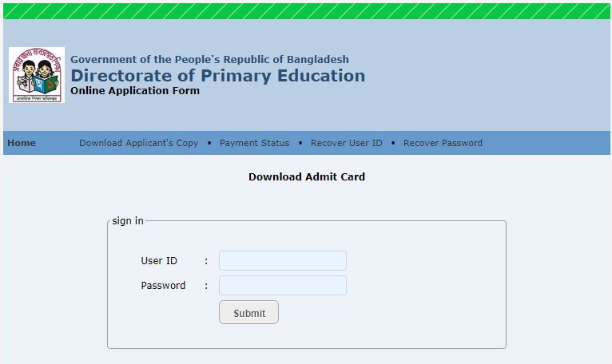Image resolution: width=612 pixels, height=364 pixels.
Task: Focus the User ID input field
Action: 282,261
